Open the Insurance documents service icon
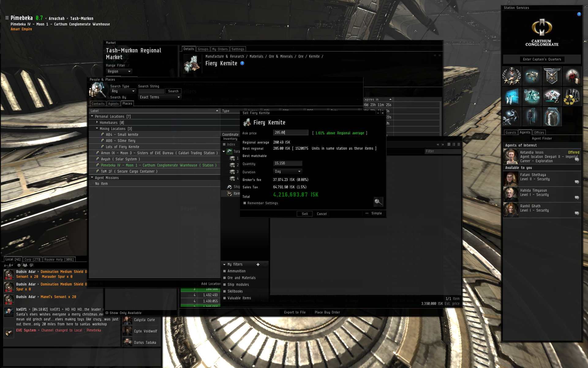 [x=552, y=96]
